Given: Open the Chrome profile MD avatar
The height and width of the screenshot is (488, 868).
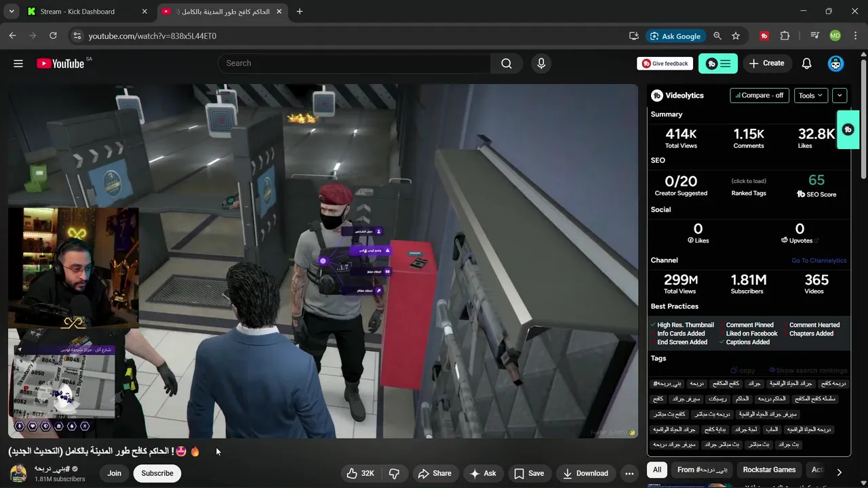Looking at the screenshot, I should (x=835, y=36).
